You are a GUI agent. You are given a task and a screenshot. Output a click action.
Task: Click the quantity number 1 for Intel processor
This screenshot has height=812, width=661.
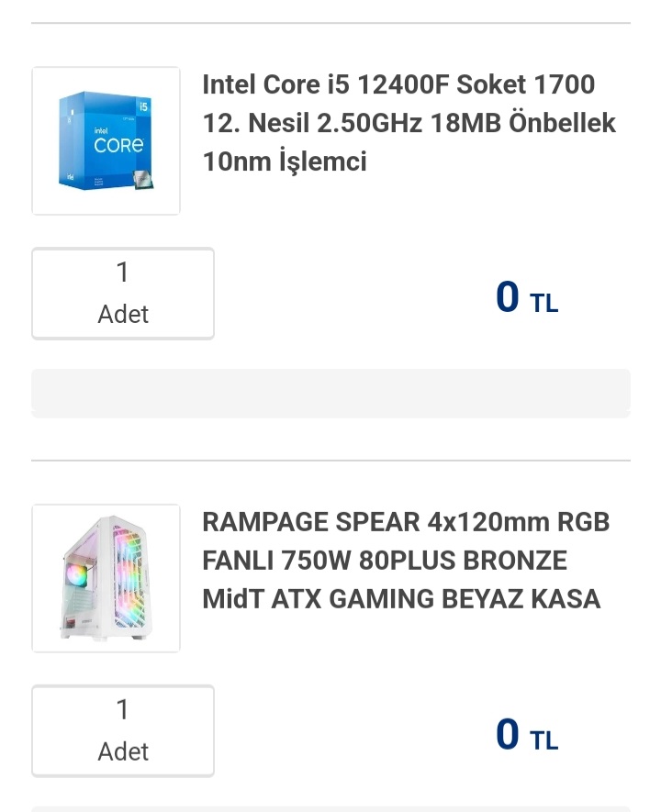click(123, 273)
